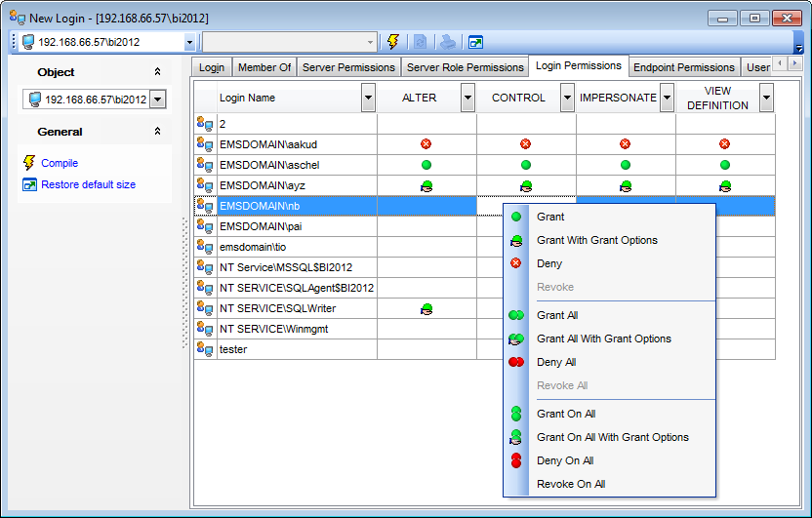Click the Compile lightning icon in General panel

point(29,163)
